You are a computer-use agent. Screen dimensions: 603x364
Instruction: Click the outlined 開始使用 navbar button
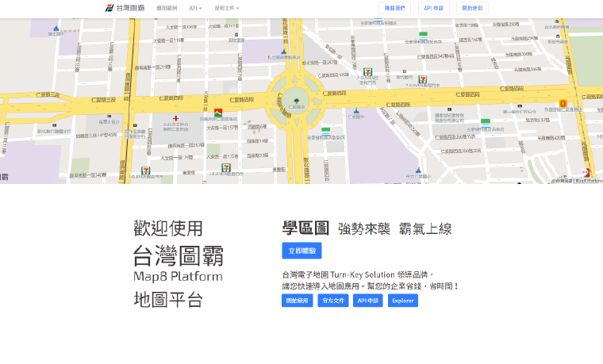click(x=472, y=8)
